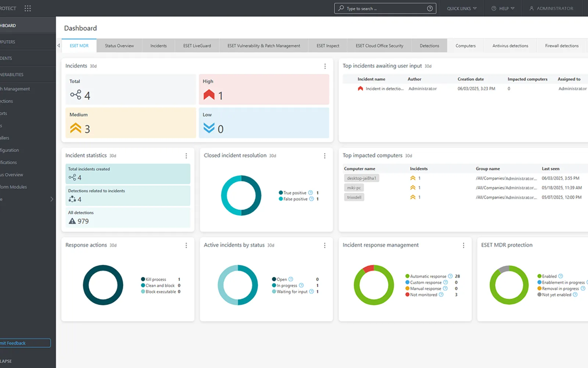Open the trixxdell computer link
Image resolution: width=588 pixels, height=368 pixels.
click(354, 197)
